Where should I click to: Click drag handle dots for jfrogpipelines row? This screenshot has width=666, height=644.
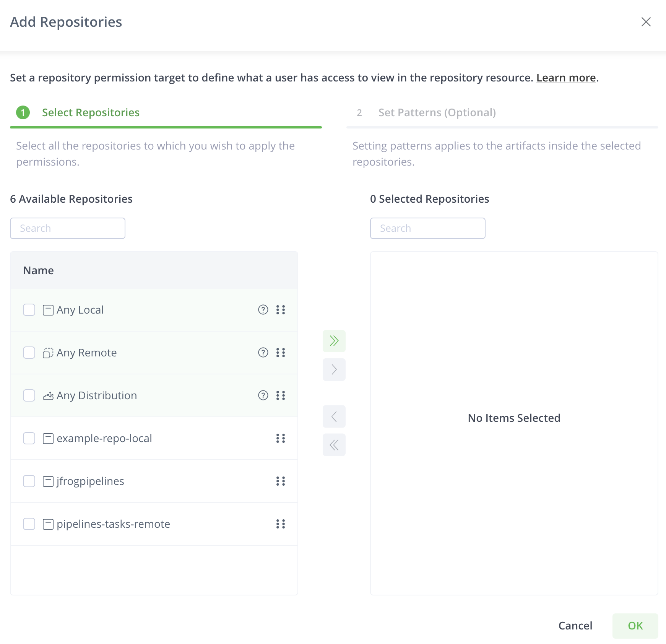pyautogui.click(x=281, y=481)
